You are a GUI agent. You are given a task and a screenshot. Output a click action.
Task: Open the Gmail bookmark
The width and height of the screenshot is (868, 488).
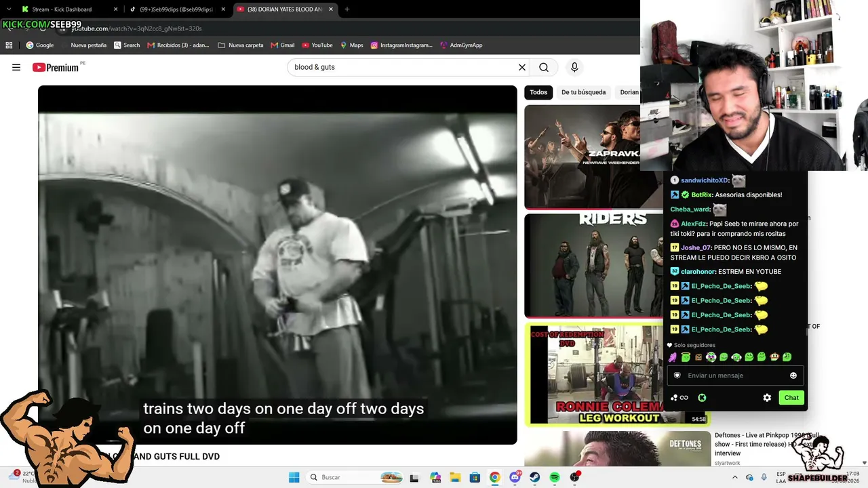(x=283, y=45)
